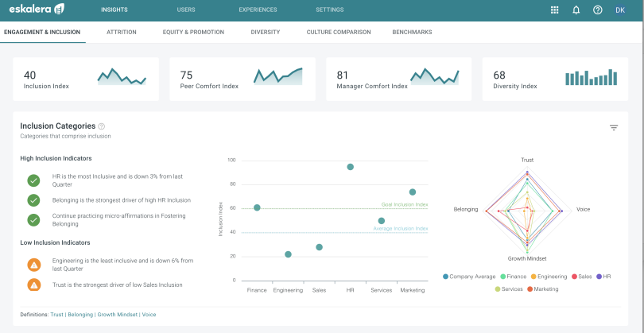The width and height of the screenshot is (644, 333).
Task: Click the Sales data point on scatter chart
Action: click(319, 247)
